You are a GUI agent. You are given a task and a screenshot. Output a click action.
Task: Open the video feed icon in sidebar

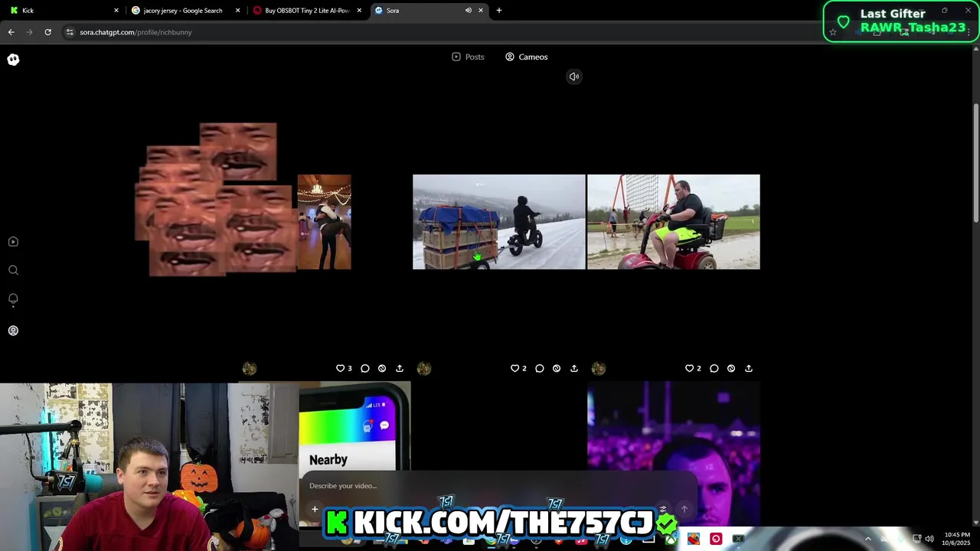coord(13,241)
